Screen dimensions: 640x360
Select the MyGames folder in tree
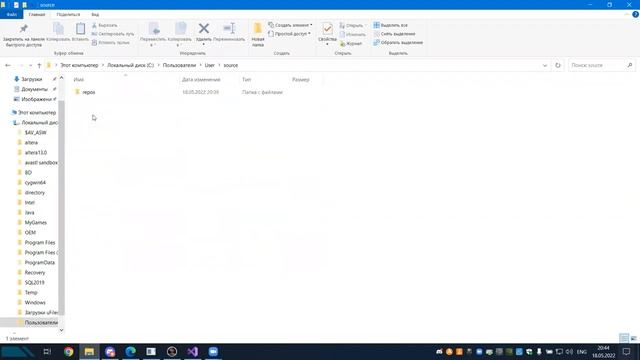[36, 222]
